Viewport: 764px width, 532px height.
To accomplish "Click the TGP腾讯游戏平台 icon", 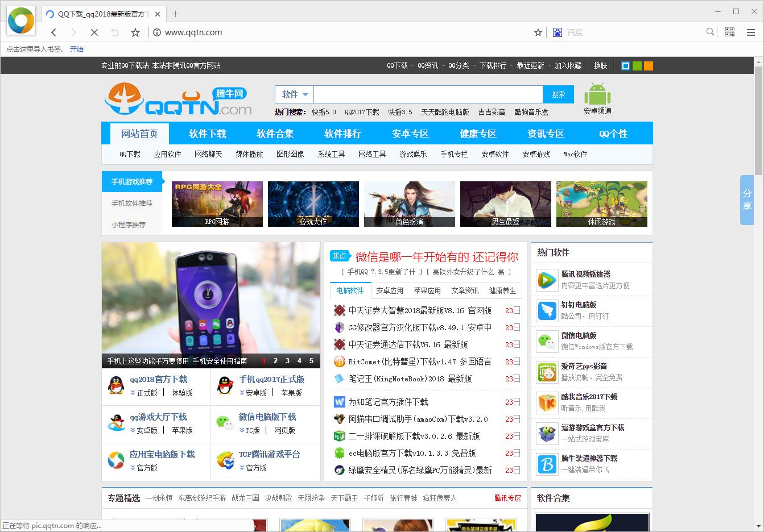I will (x=225, y=460).
